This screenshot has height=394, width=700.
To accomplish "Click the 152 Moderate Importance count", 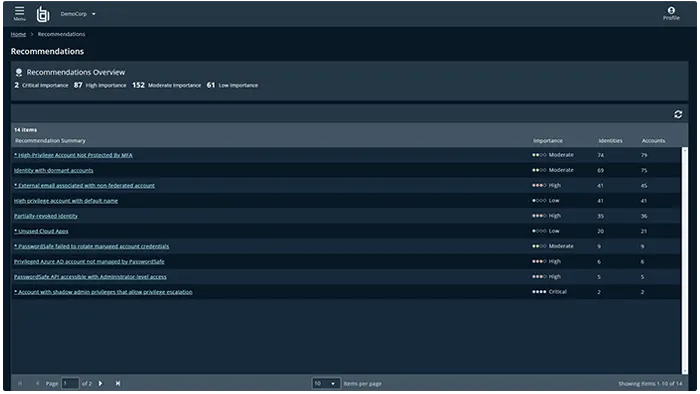I will click(167, 85).
